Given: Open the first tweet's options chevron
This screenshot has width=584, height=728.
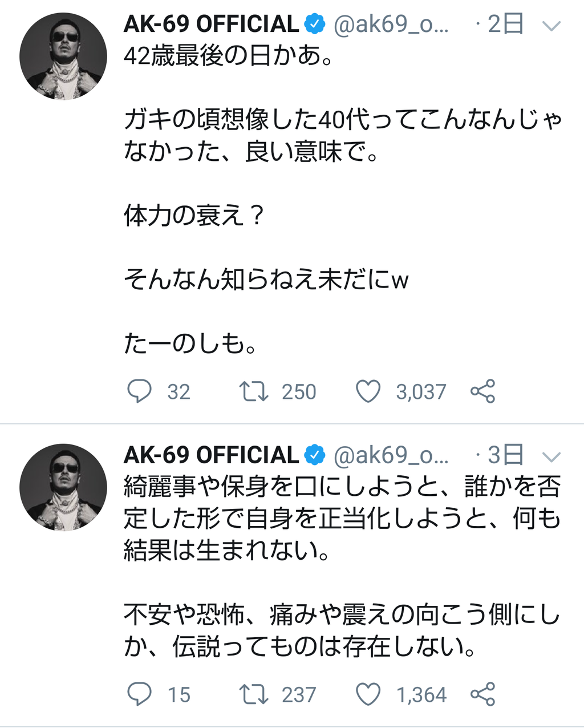Looking at the screenshot, I should (551, 26).
